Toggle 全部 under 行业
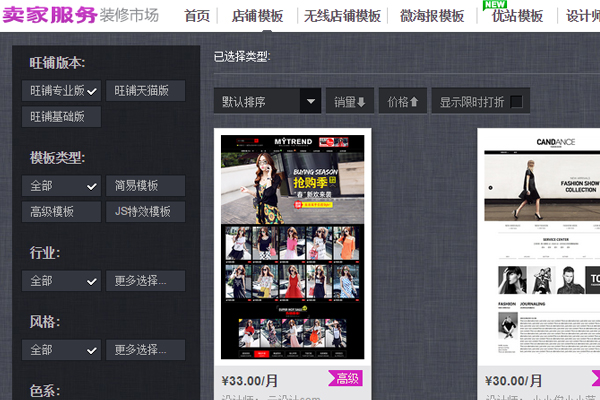The width and height of the screenshot is (600, 400). pos(61,281)
